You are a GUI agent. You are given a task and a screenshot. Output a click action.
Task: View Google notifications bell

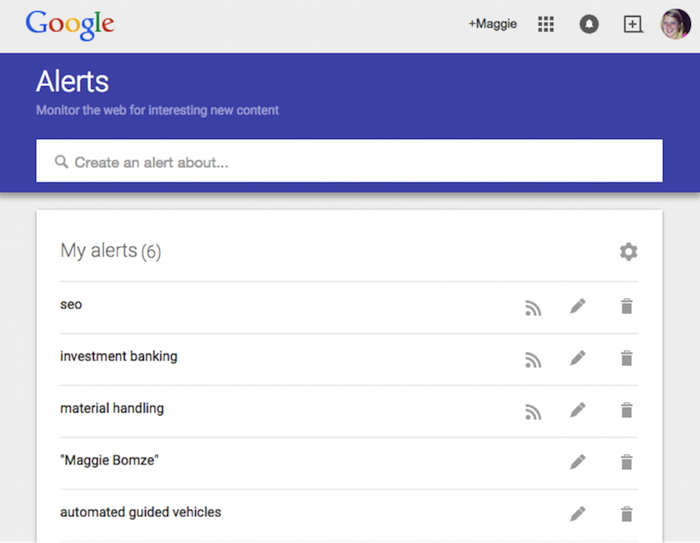[x=589, y=25]
